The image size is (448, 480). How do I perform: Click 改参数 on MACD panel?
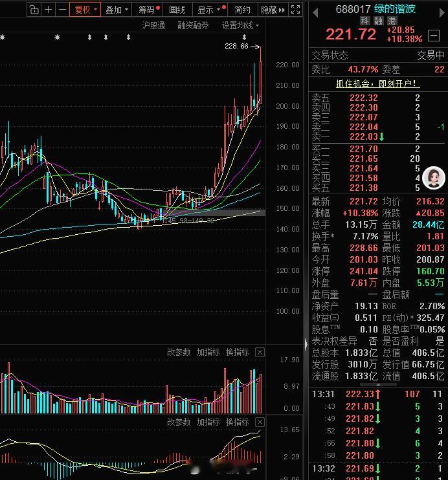[x=179, y=422]
